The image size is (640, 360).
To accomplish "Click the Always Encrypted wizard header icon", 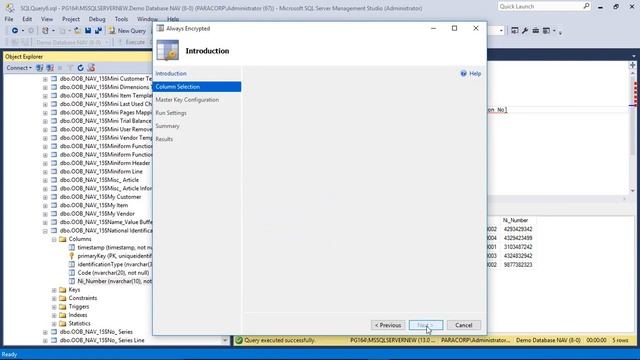I will [x=167, y=51].
